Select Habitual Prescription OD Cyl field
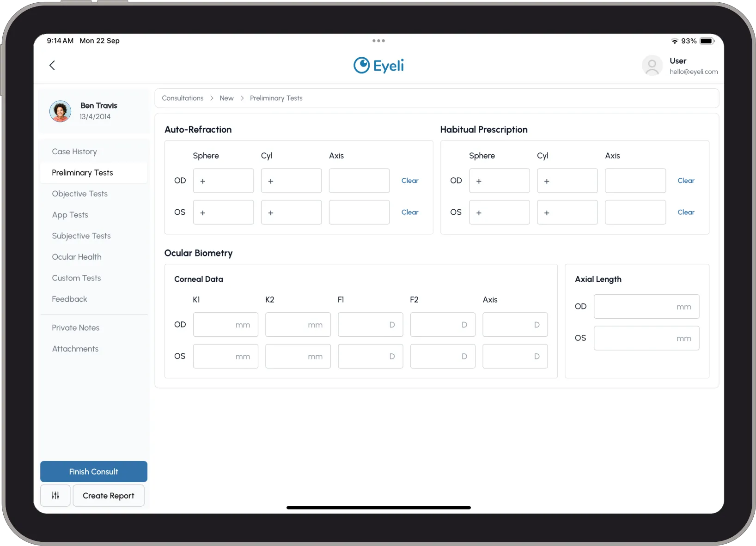 (567, 181)
